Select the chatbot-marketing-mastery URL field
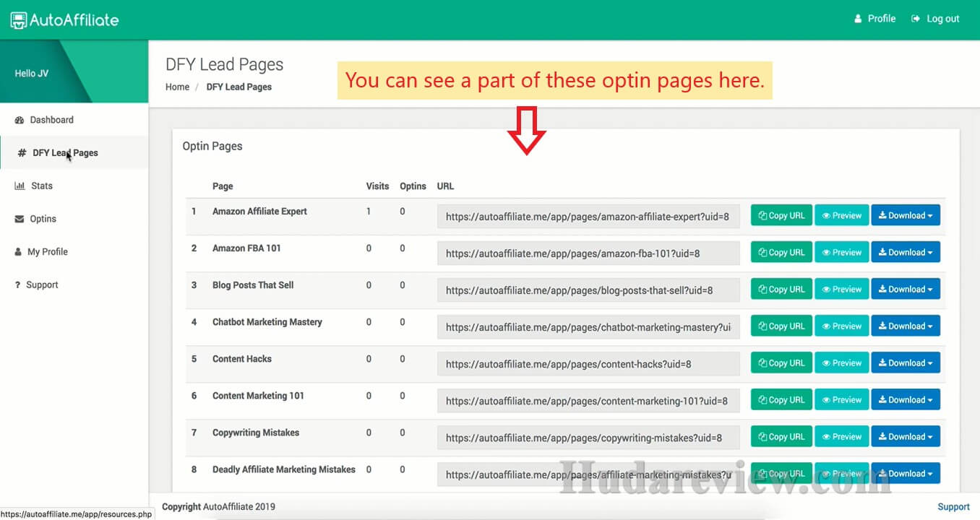980x520 pixels. (x=588, y=326)
